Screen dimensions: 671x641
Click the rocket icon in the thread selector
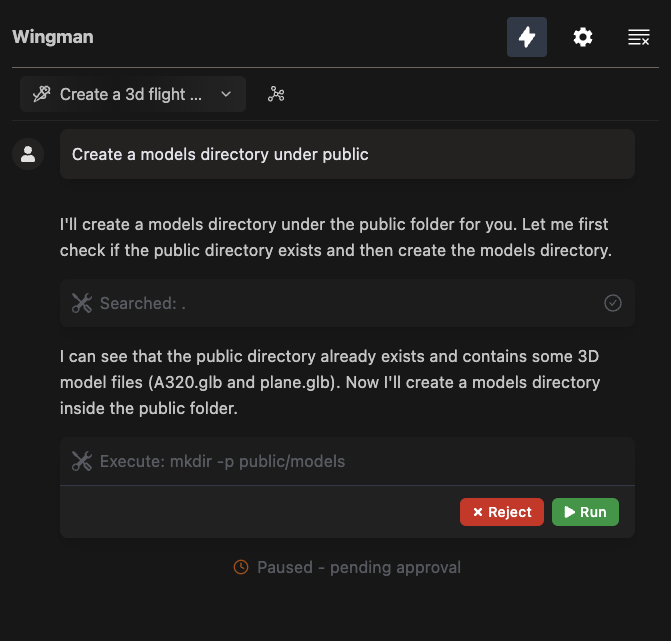coord(41,94)
